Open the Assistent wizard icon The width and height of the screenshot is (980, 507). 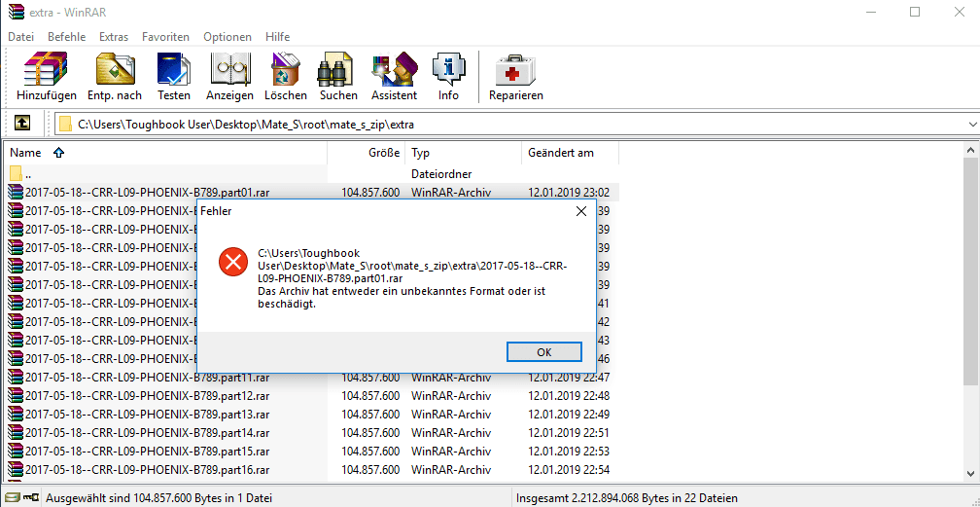(x=394, y=70)
